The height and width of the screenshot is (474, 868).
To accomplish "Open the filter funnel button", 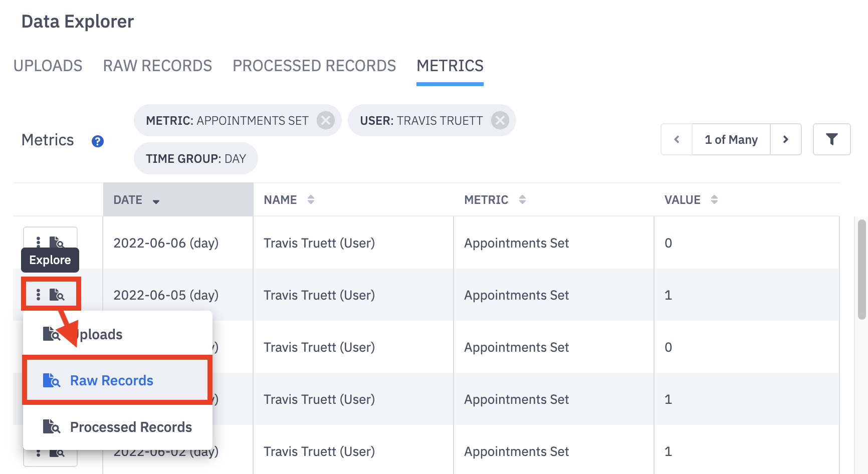I will pyautogui.click(x=831, y=139).
